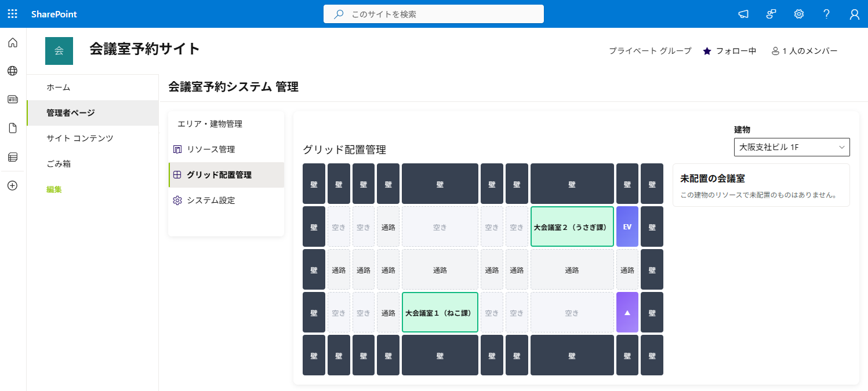This screenshot has height=391, width=868.
Task: Click the フォロー中 star icon
Action: [707, 51]
